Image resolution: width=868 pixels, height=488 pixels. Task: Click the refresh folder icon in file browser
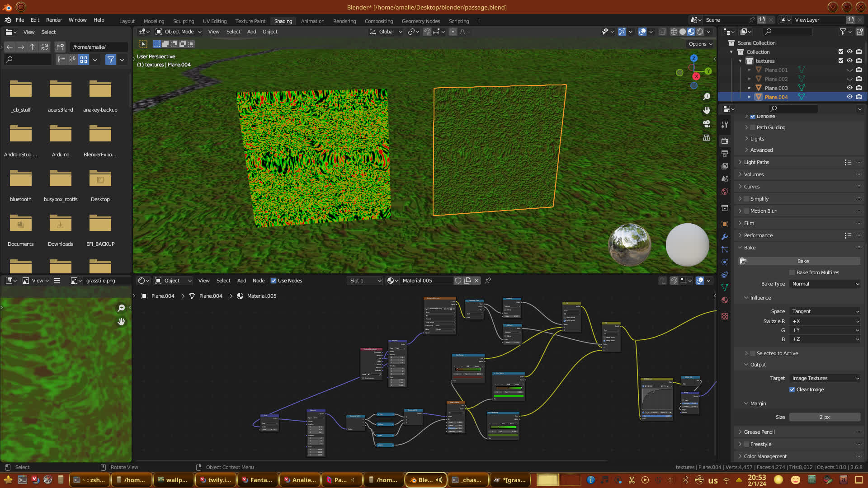44,47
